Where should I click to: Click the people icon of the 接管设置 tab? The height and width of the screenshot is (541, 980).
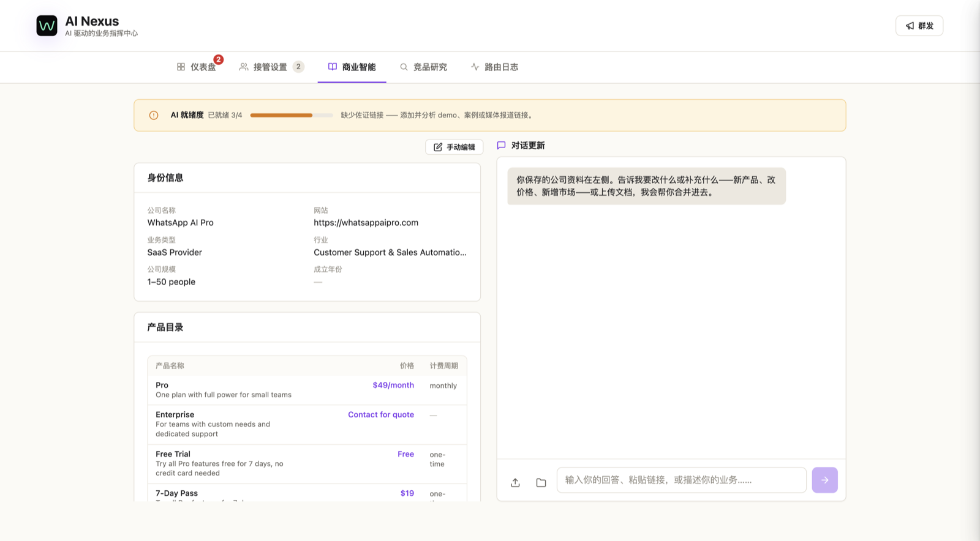click(x=244, y=67)
